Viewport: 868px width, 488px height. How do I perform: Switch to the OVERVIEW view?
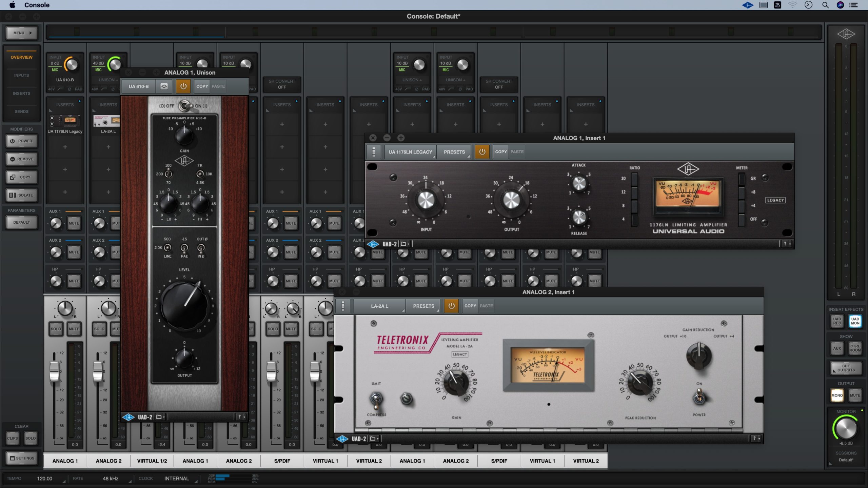21,57
